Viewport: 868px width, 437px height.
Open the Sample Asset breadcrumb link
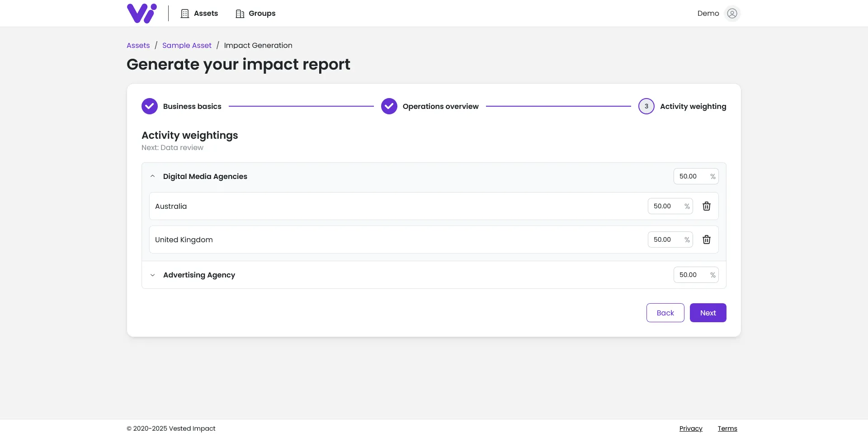click(187, 45)
